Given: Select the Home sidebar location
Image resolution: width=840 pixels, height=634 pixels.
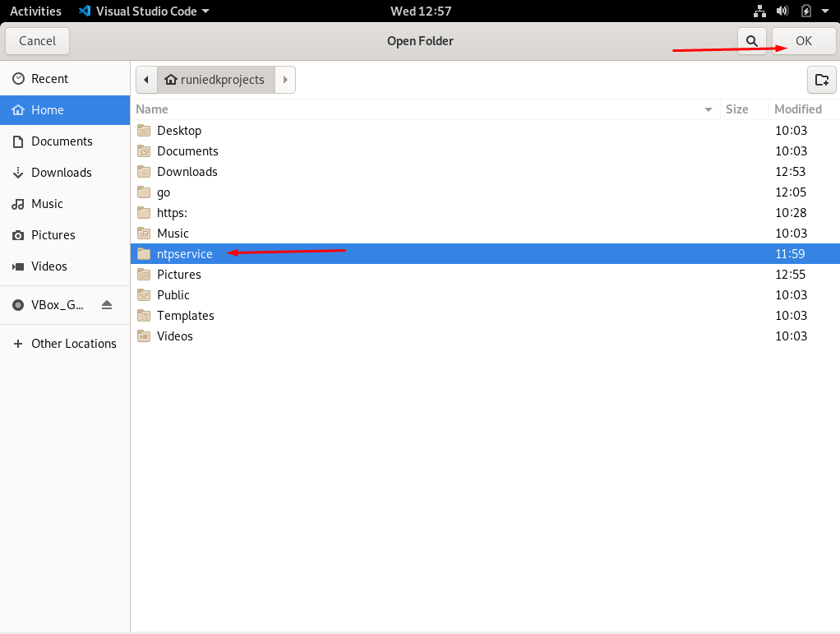Looking at the screenshot, I should pos(46,109).
